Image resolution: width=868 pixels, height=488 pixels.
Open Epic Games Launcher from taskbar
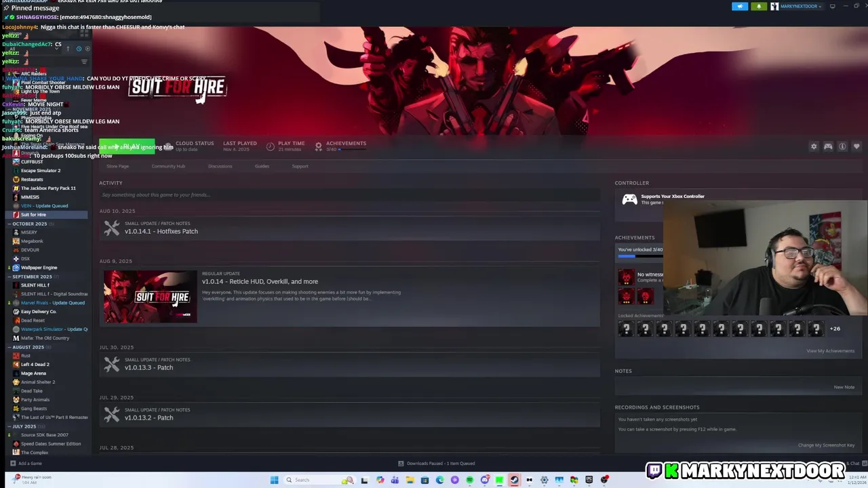click(x=589, y=480)
